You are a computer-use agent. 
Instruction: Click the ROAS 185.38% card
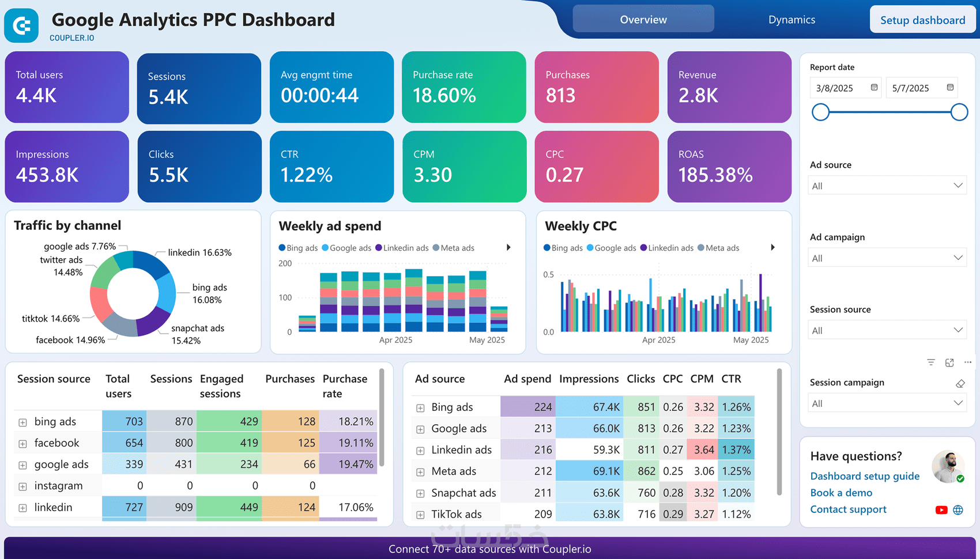(729, 167)
